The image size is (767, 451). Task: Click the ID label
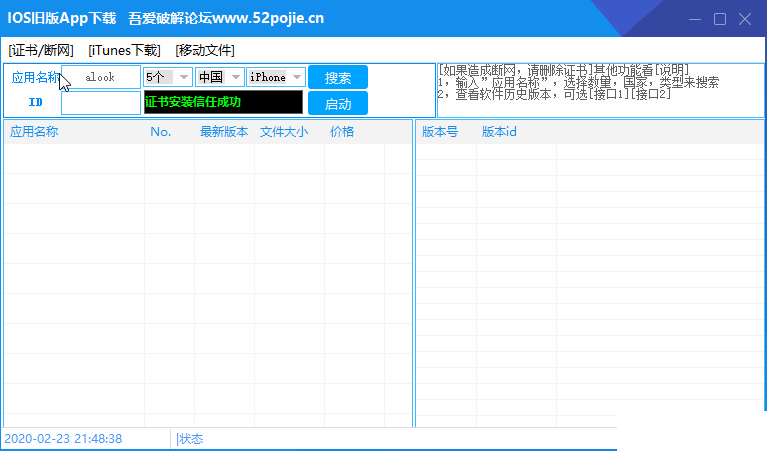click(35, 102)
